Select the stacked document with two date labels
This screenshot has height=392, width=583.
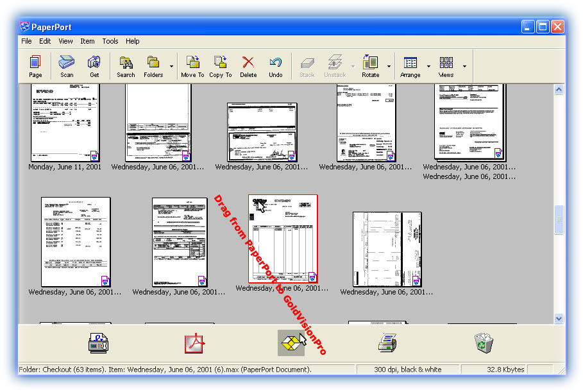(x=470, y=123)
